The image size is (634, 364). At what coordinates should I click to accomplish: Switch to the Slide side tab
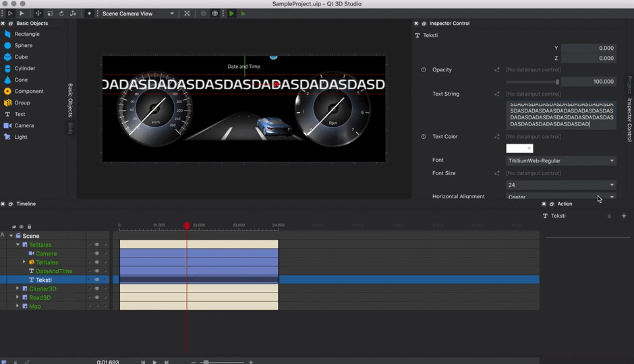[70, 127]
